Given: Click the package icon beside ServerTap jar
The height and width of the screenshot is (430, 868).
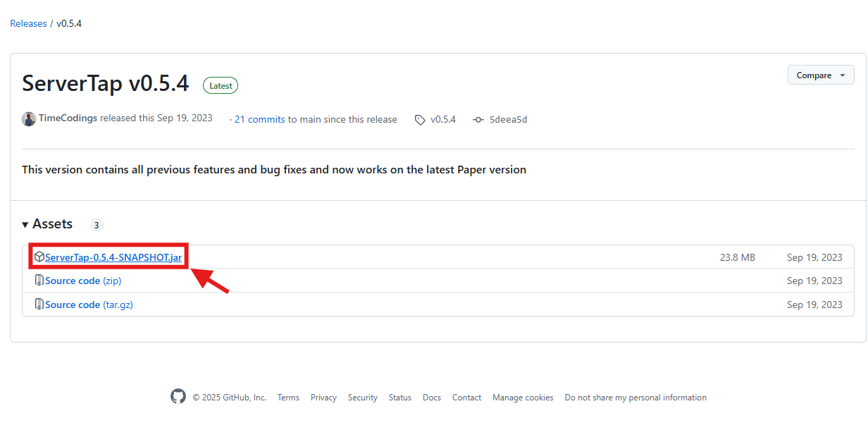Looking at the screenshot, I should pos(39,257).
